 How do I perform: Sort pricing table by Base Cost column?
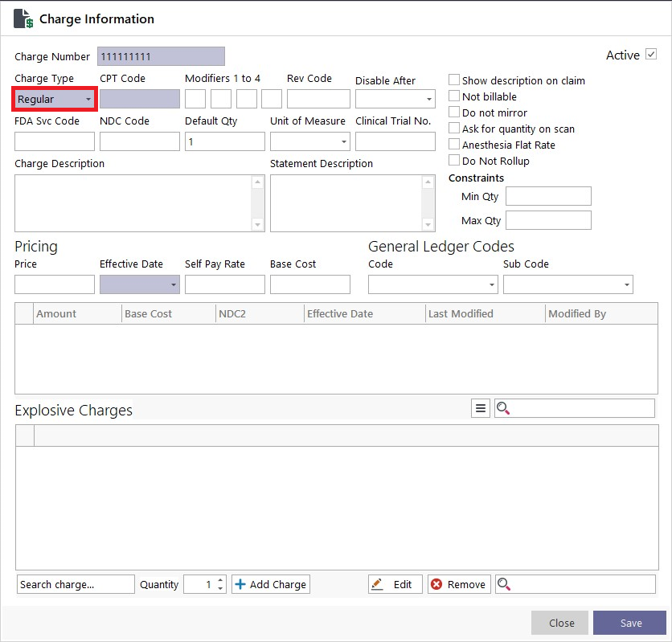pyautogui.click(x=169, y=313)
